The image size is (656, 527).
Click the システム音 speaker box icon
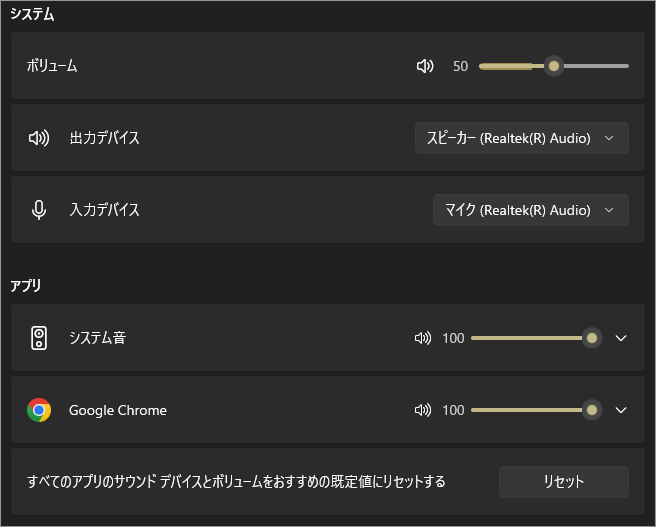pyautogui.click(x=39, y=338)
